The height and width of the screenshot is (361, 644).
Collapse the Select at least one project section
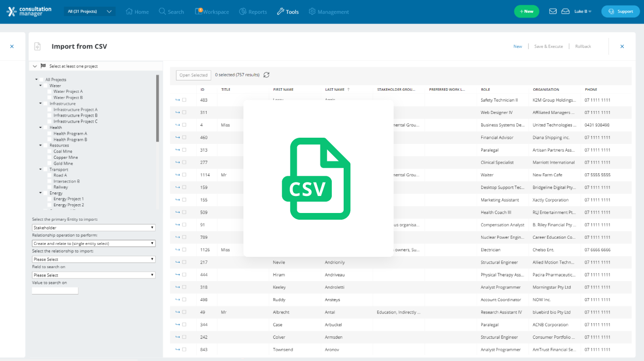[35, 66]
